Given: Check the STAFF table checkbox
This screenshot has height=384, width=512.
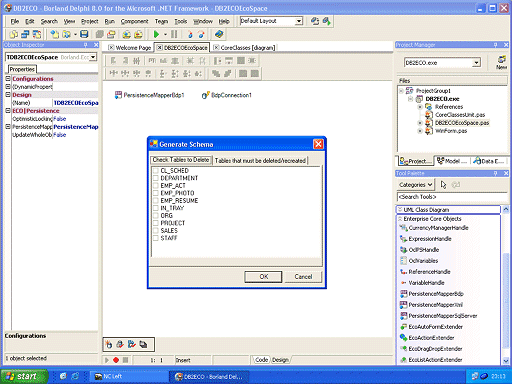Looking at the screenshot, I should 155,238.
